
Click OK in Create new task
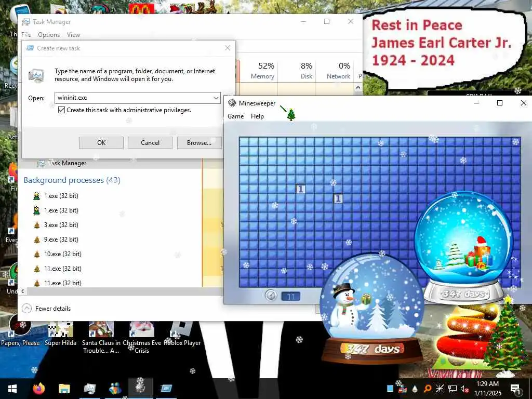pos(101,143)
